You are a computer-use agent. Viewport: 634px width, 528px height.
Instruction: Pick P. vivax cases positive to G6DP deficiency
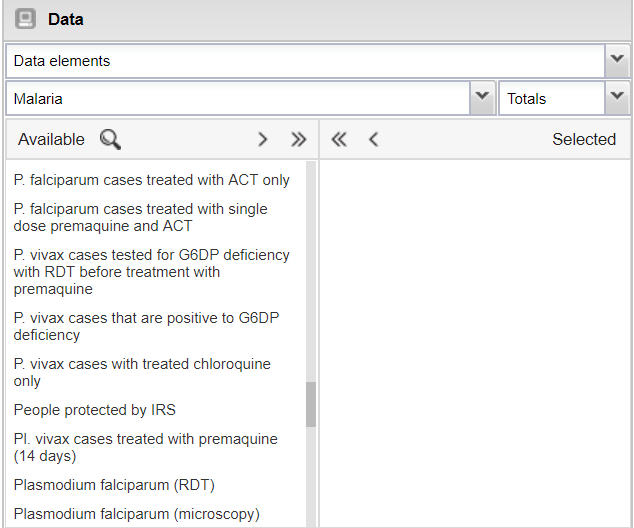[146, 326]
